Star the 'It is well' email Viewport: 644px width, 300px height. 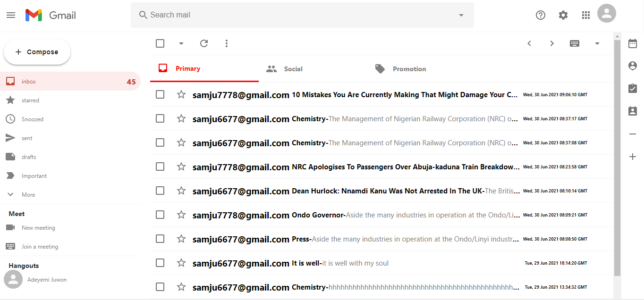coord(181,263)
